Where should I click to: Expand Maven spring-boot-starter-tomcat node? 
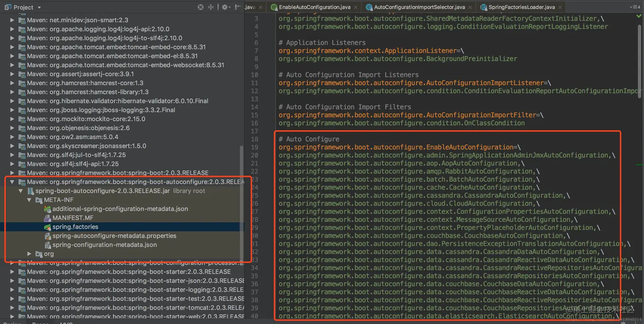pyautogui.click(x=13, y=307)
